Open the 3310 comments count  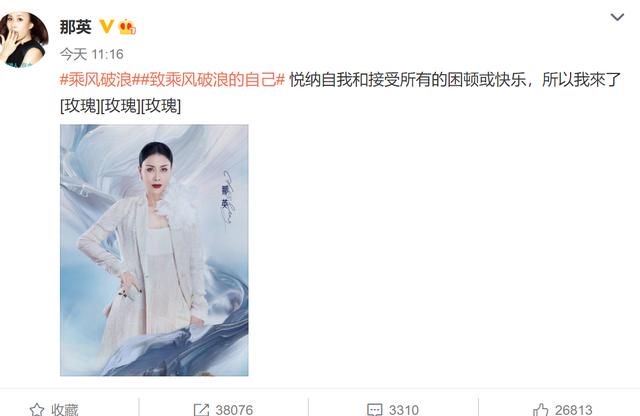(x=404, y=410)
